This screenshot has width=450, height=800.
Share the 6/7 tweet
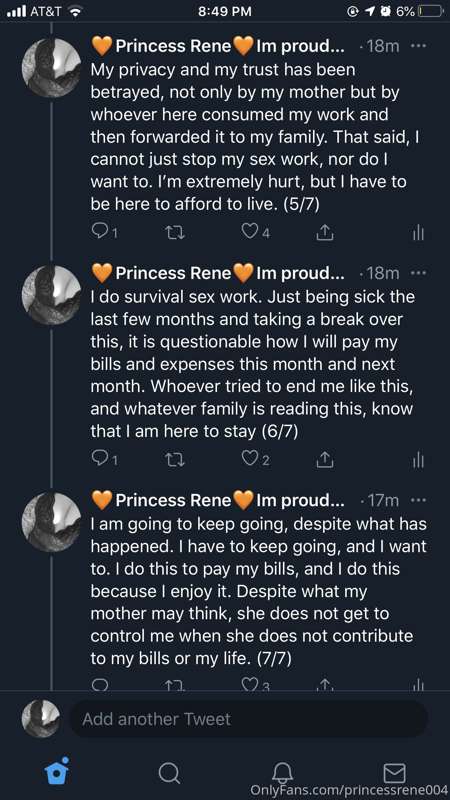pyautogui.click(x=324, y=460)
